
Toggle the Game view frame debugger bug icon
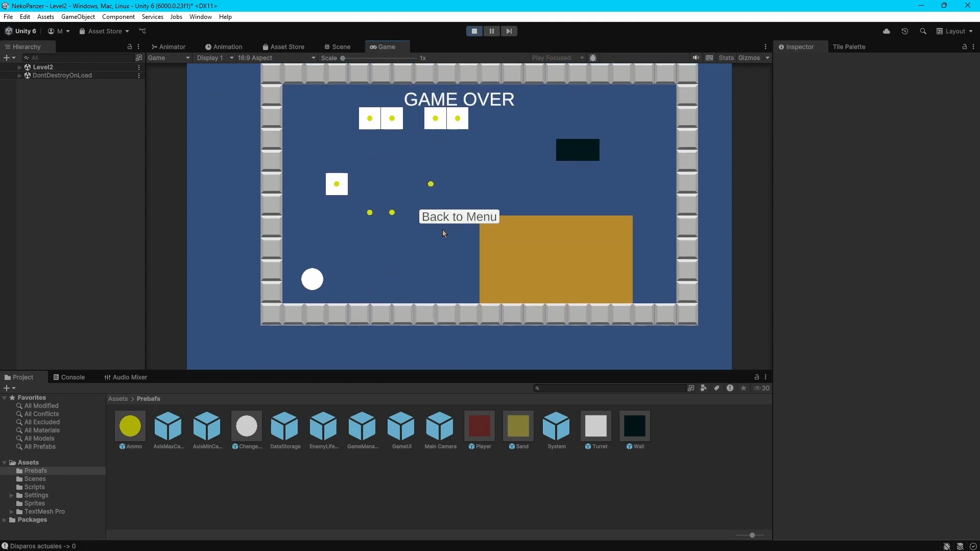click(593, 58)
